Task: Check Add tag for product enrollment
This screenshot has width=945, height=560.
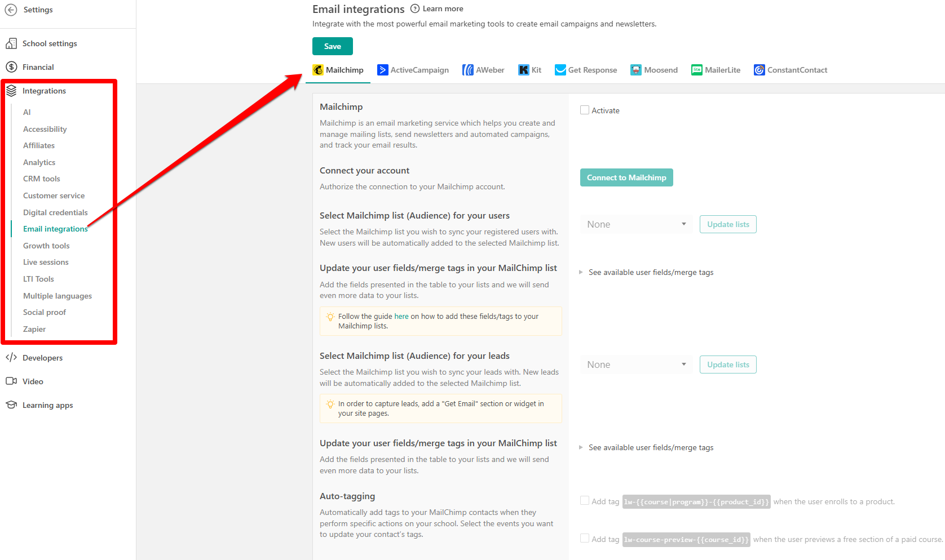Action: (x=585, y=501)
